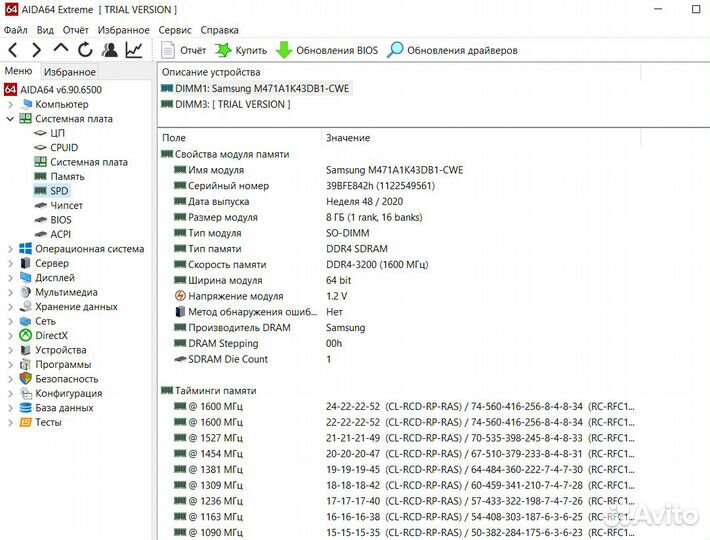Expand the DirectX tree node
710x540 pixels.
[x=10, y=336]
